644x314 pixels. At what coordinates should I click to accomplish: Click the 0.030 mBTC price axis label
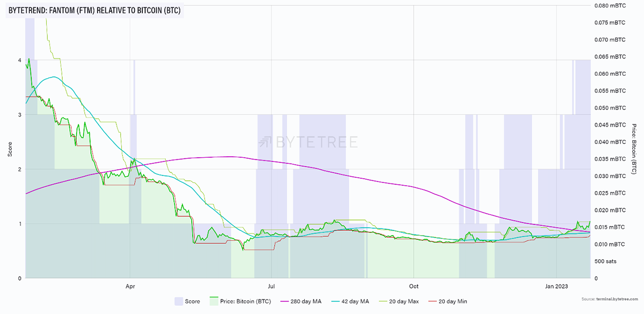click(x=610, y=176)
